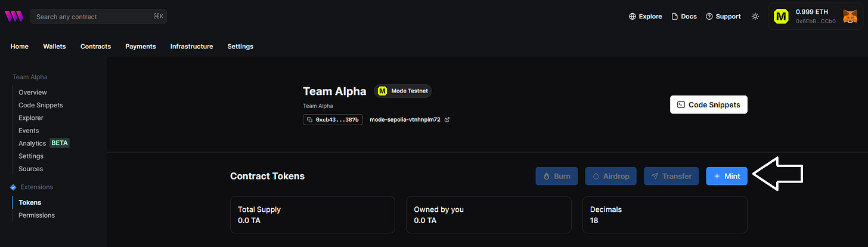Click the external link icon beside mode-sepolia
Image resolution: width=868 pixels, height=247 pixels.
(x=447, y=119)
